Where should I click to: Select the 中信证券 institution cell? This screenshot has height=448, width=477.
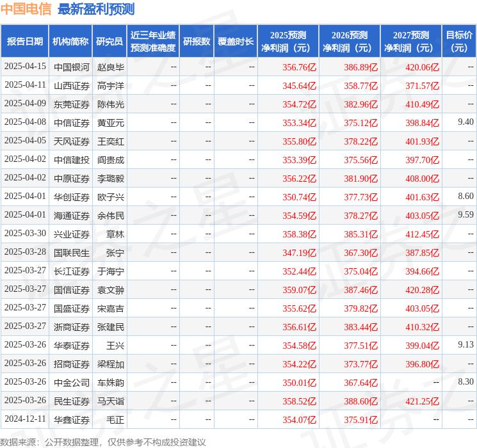[72, 123]
